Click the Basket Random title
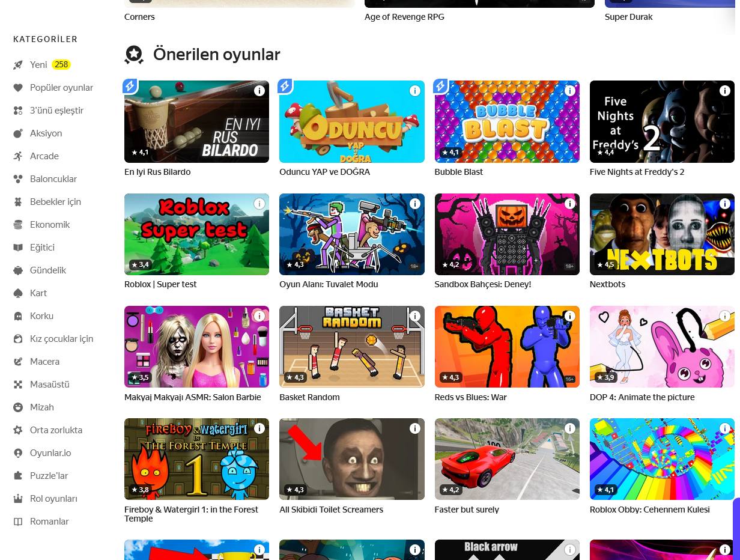The height and width of the screenshot is (560, 740). [x=309, y=397]
